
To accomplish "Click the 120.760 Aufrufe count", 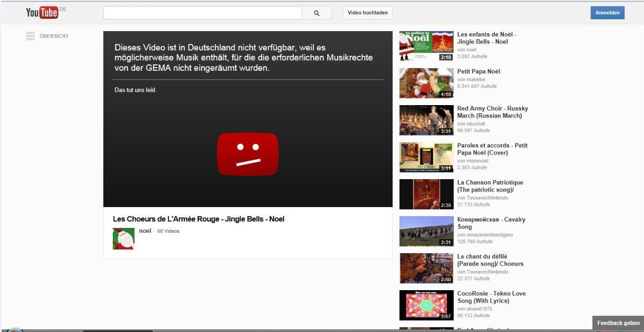I will point(475,241).
